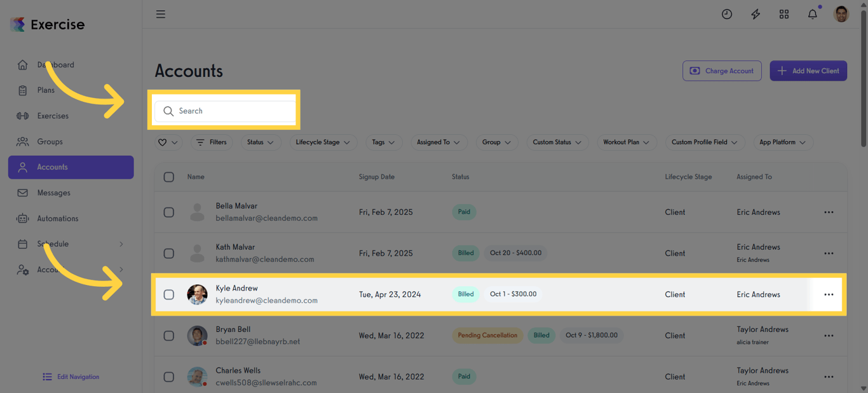Open the Automations section
The height and width of the screenshot is (393, 868).
pos(58,218)
